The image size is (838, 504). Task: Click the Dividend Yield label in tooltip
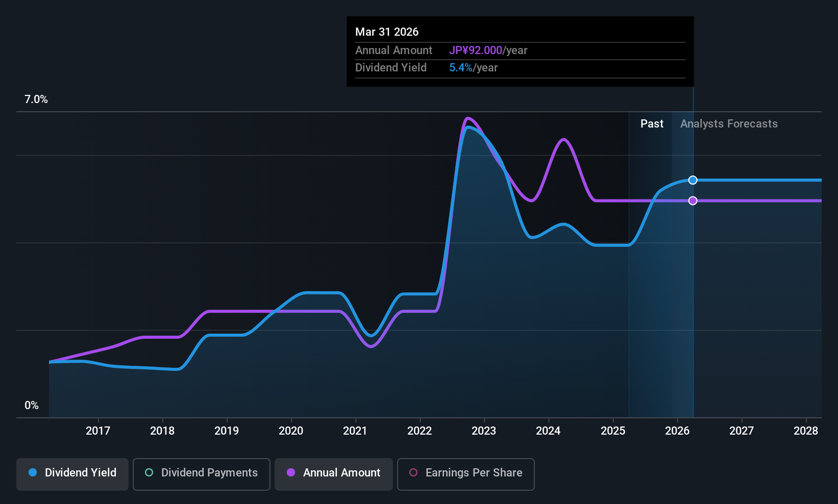click(391, 68)
